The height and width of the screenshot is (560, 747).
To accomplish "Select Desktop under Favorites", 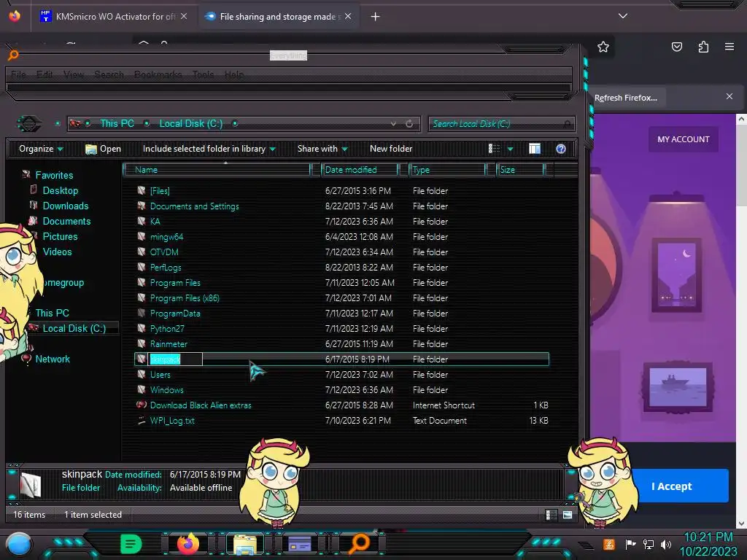I will 60,190.
